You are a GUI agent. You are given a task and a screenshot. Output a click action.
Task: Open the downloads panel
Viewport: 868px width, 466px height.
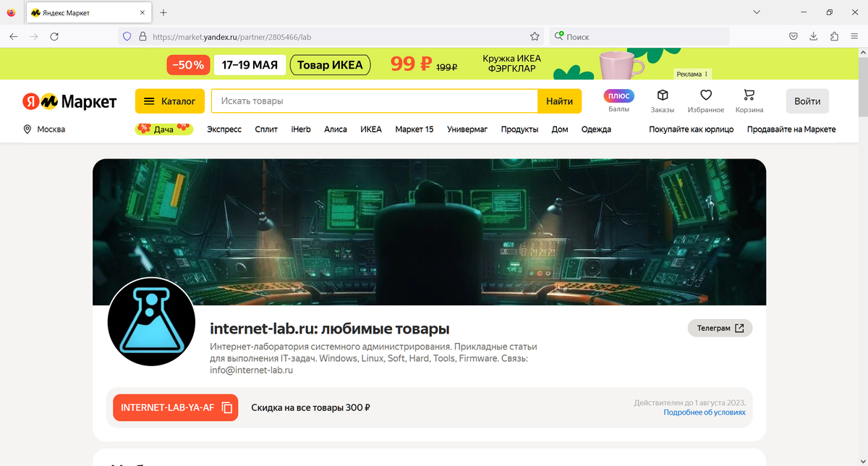[x=813, y=36]
